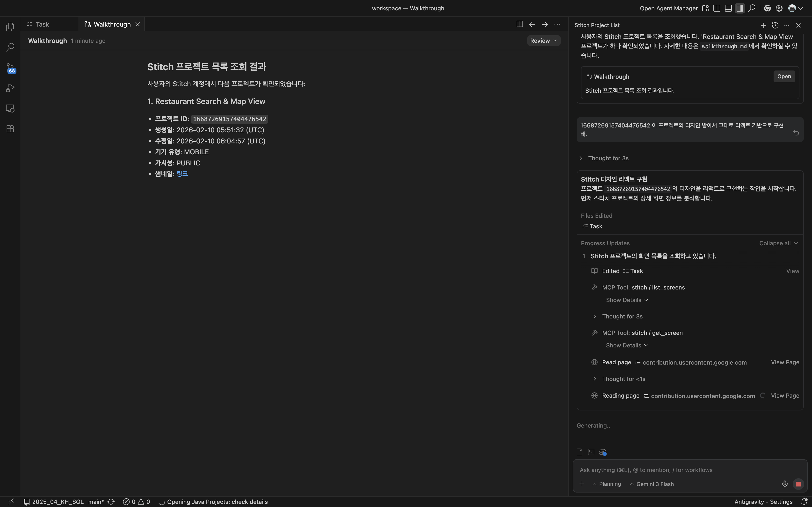Viewport: 812px width, 507px height.
Task: Toggle the bottom panel layout icon
Action: click(728, 8)
